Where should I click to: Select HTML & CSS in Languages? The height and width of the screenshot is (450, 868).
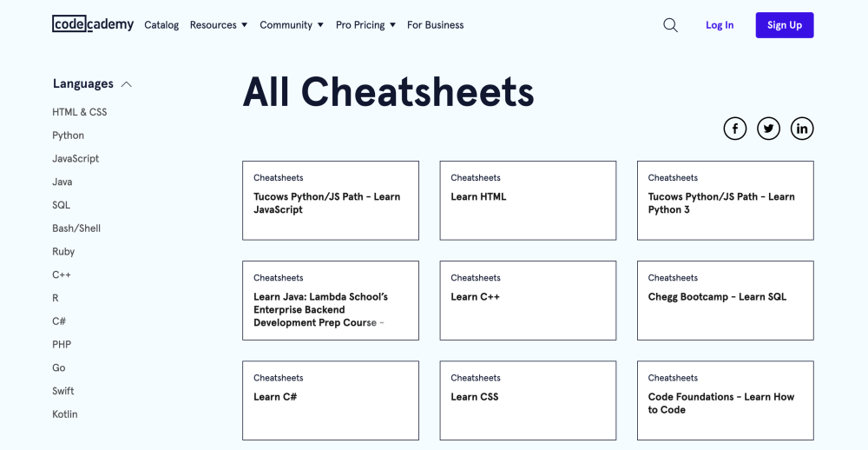click(80, 112)
